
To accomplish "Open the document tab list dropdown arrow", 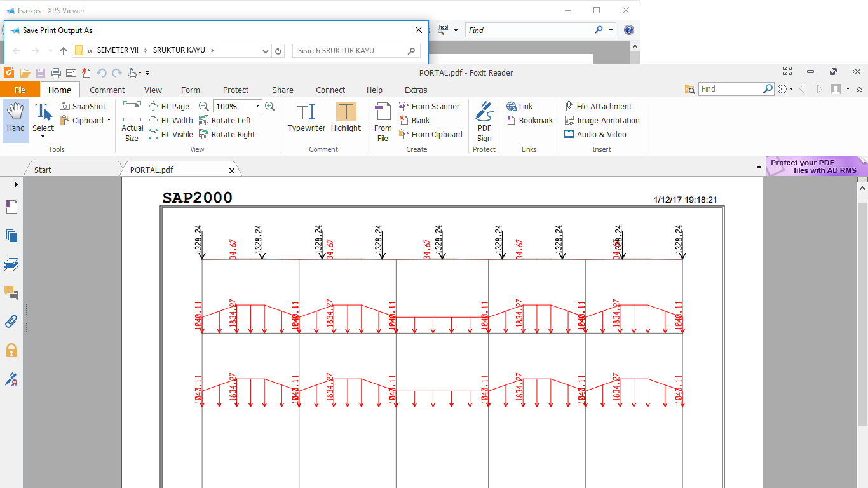I will pyautogui.click(x=759, y=168).
